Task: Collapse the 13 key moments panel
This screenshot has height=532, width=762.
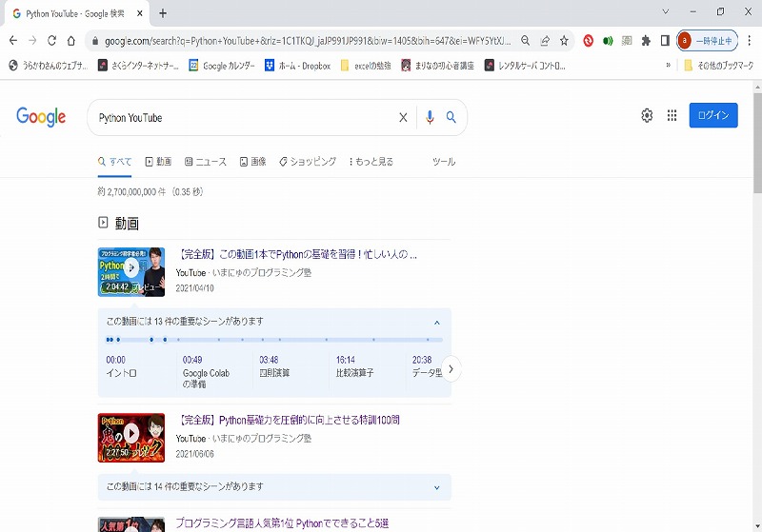Action: point(436,322)
